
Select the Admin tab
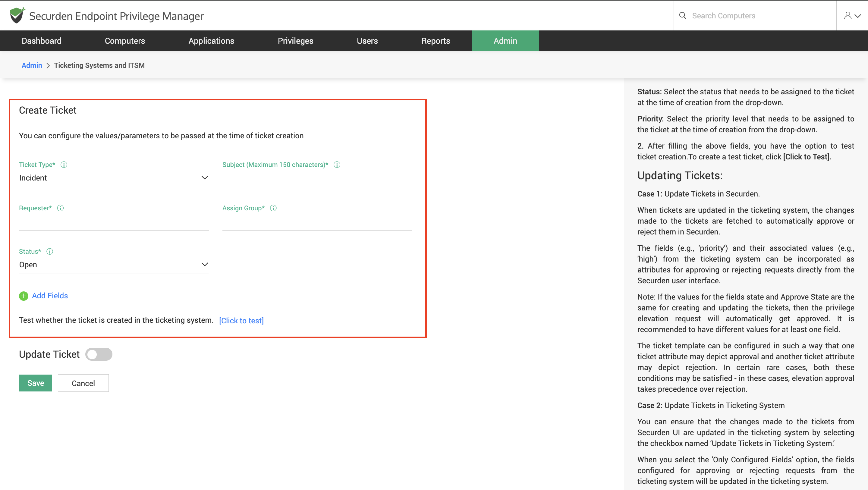pos(505,41)
